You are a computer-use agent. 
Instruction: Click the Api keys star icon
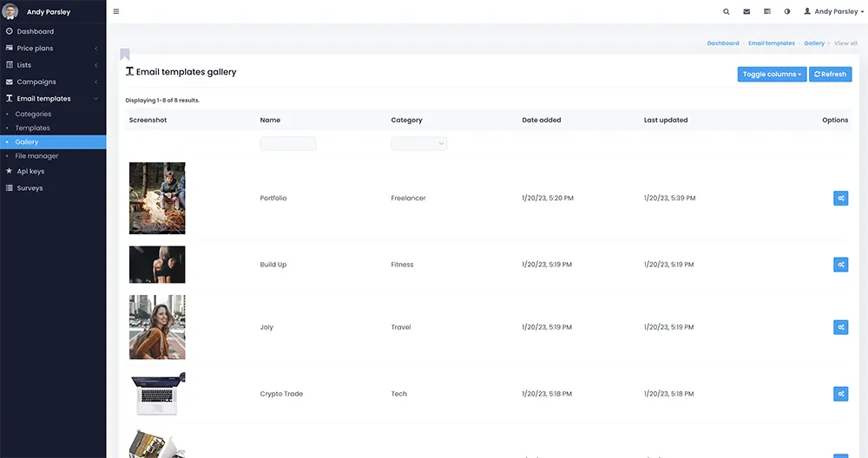point(9,171)
